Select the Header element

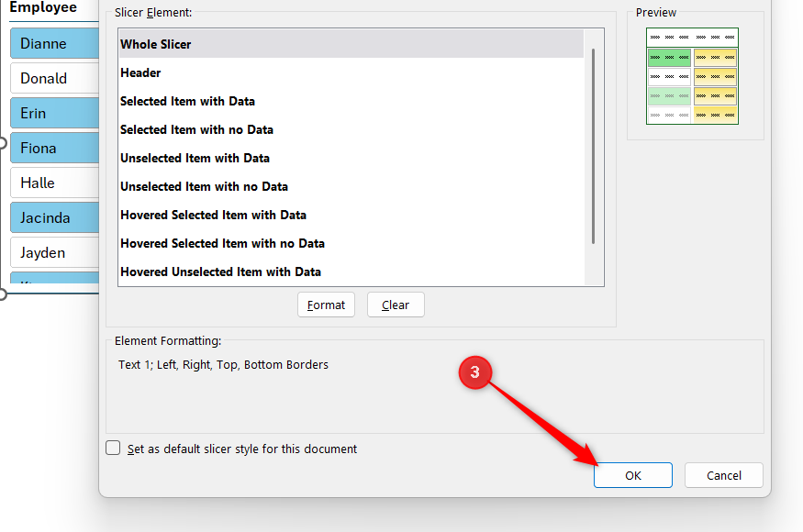(x=351, y=72)
